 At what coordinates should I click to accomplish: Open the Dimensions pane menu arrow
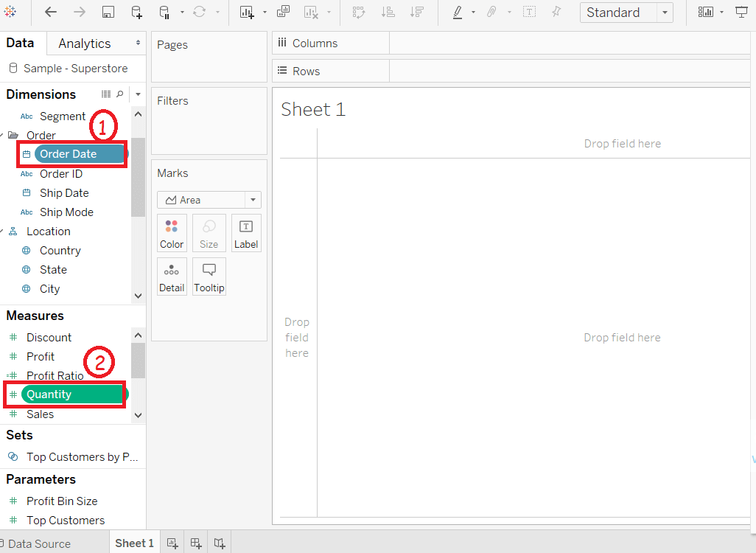click(138, 94)
